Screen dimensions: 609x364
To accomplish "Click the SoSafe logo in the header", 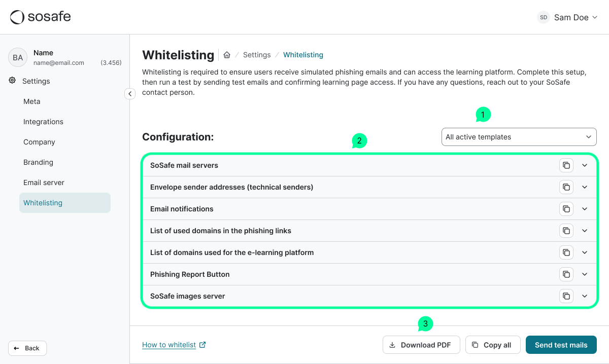I will (40, 17).
